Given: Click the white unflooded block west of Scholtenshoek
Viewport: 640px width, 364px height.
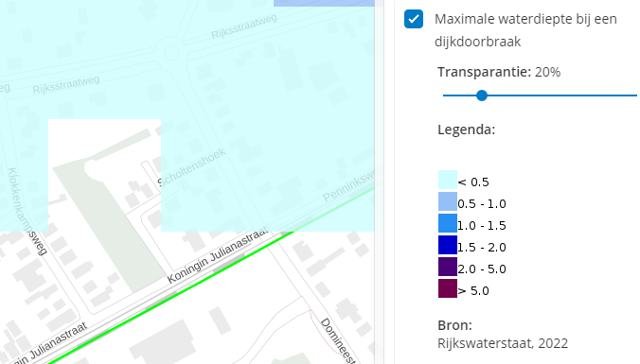Looking at the screenshot, I should tap(104, 175).
